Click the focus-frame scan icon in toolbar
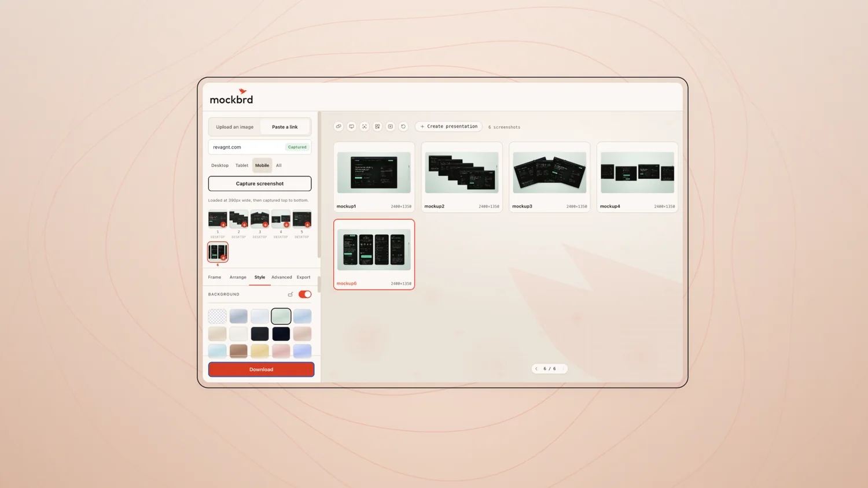 [365, 127]
